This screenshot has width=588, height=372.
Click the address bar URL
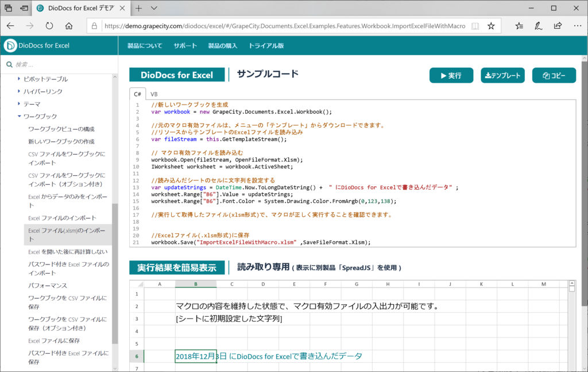coord(285,26)
